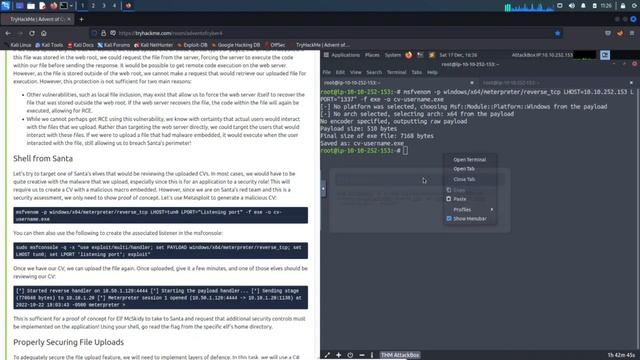Screen dimensions: 640x360
Task: Open terminal View menu
Action: [x=356, y=72]
